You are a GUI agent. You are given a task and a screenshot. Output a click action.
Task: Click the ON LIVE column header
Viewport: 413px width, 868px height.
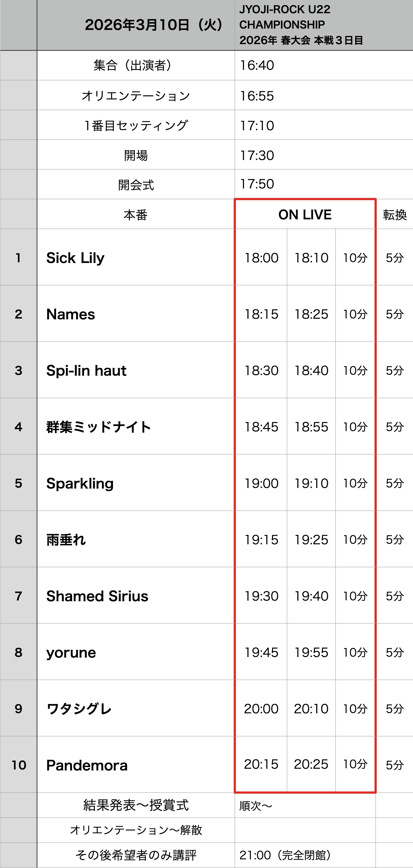305,215
